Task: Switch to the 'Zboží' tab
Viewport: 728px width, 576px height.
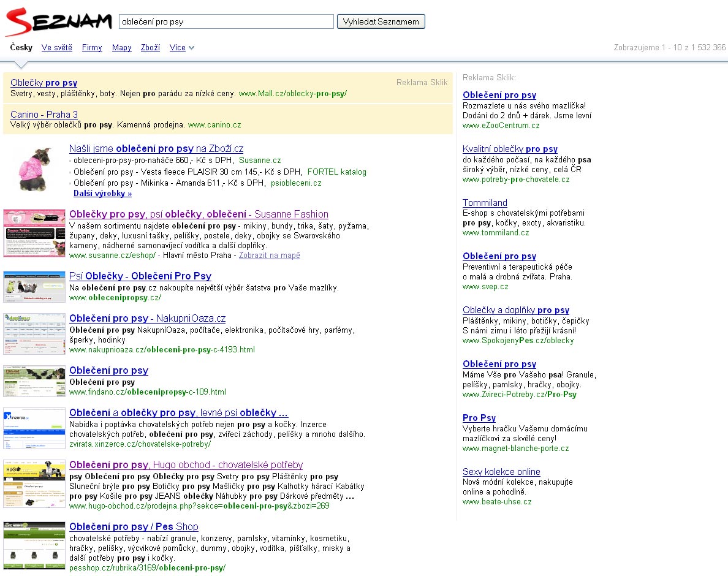Action: coord(150,47)
